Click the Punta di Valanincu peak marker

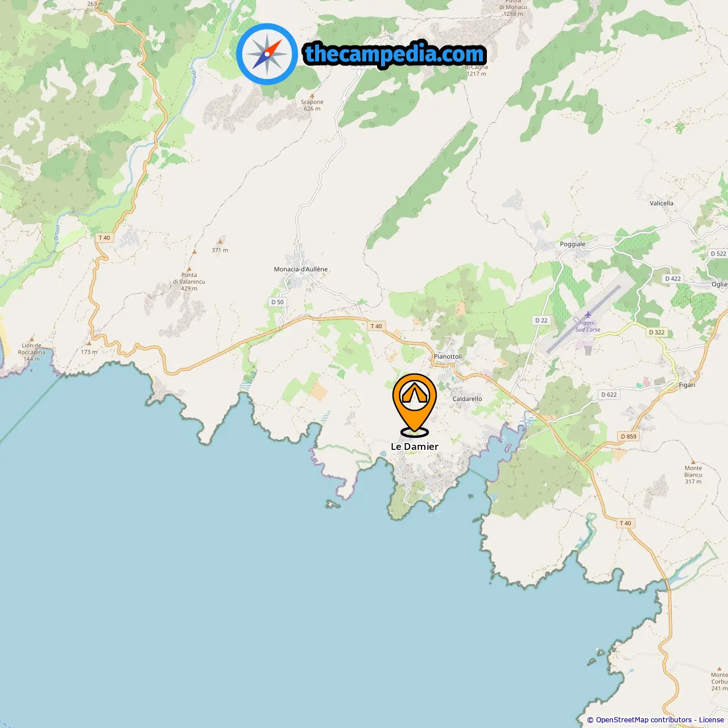point(189,269)
